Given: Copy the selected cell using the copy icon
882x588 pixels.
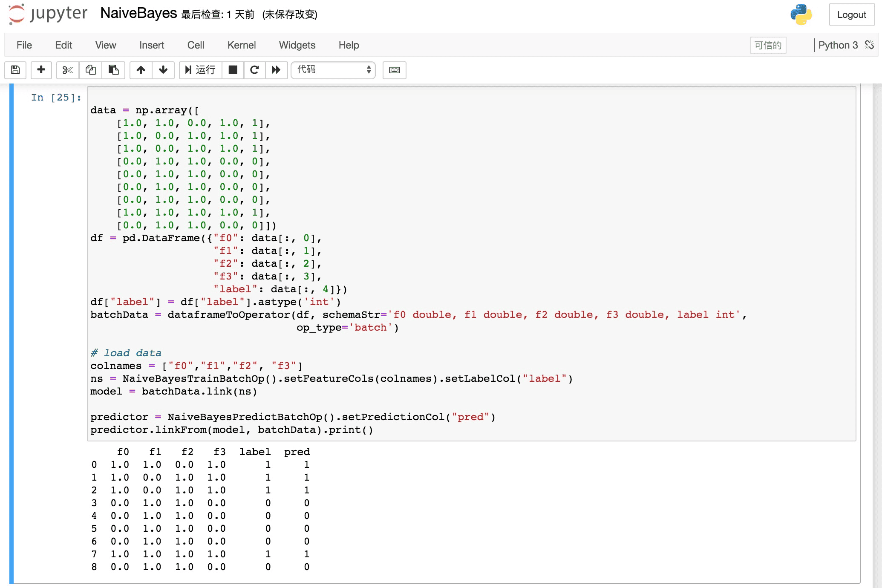Looking at the screenshot, I should [x=91, y=70].
